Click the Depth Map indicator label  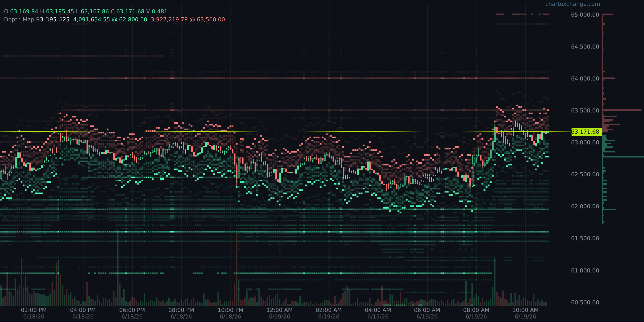[19, 20]
